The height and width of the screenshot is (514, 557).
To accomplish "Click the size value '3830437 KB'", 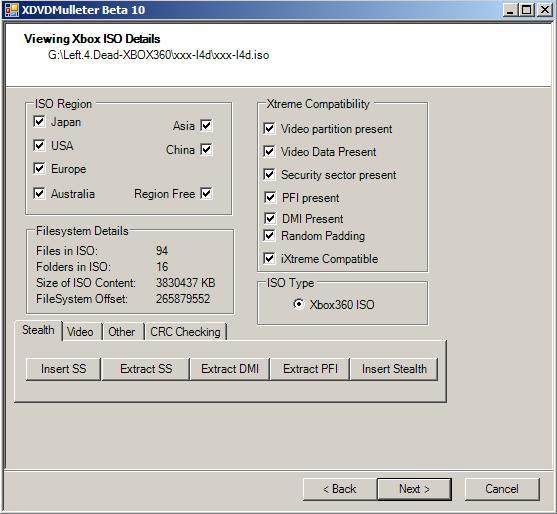I will click(x=186, y=283).
